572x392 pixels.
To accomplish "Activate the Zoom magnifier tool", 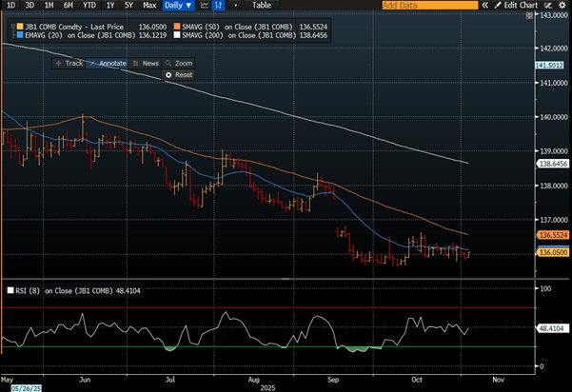I will 178,63.
